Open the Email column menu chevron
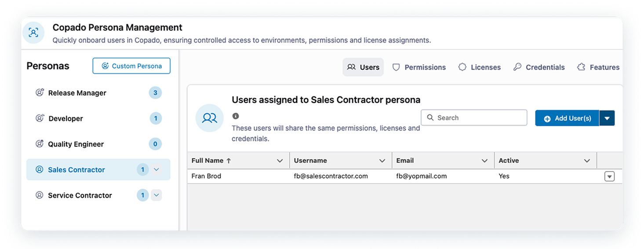Viewport: 644px width, 249px height. pos(484,161)
